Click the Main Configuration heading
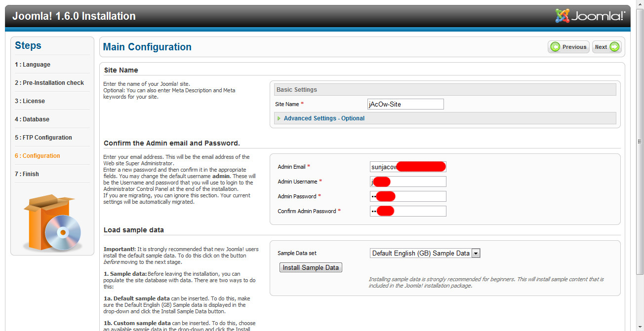Viewport: 644px width, 331px height. pos(147,47)
